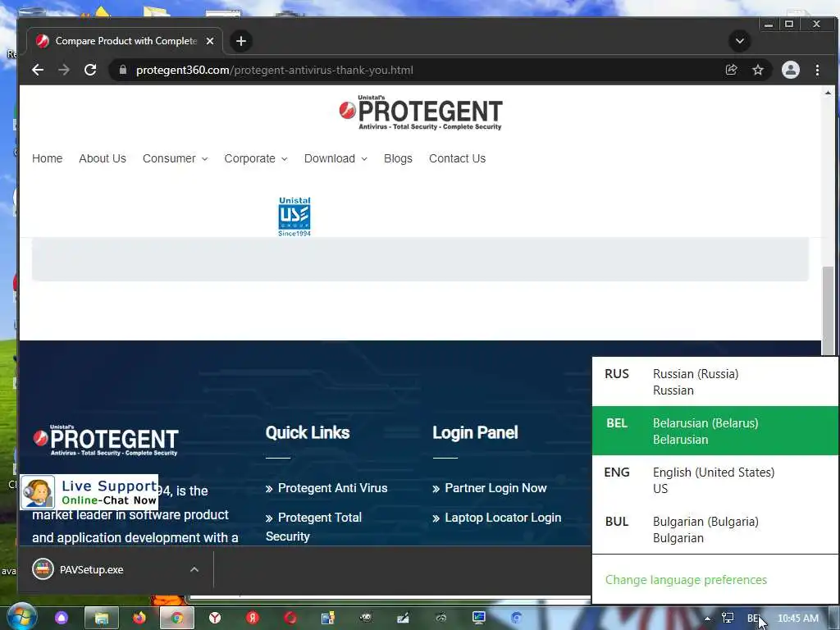Open the Chrome profile avatar
Viewport: 840px width, 630px height.
(790, 70)
